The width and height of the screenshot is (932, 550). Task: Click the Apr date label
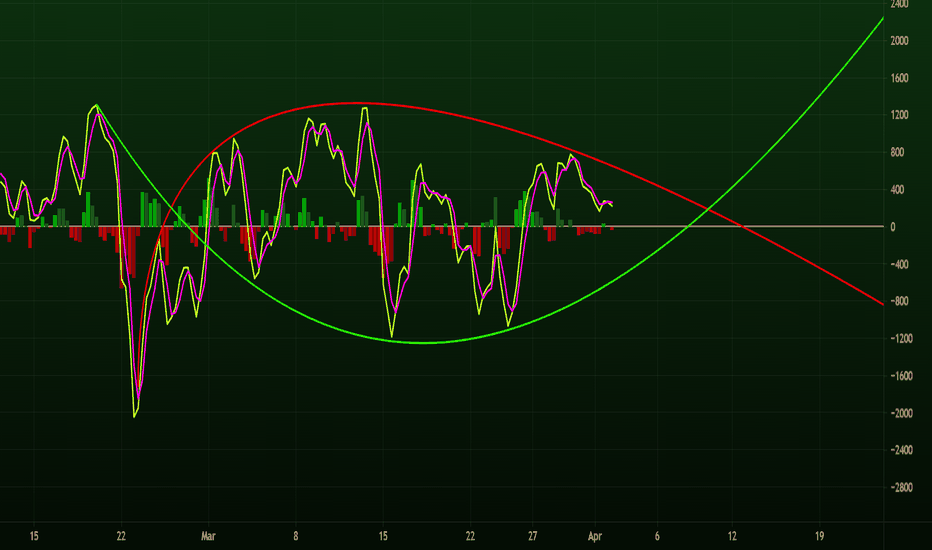tap(594, 536)
